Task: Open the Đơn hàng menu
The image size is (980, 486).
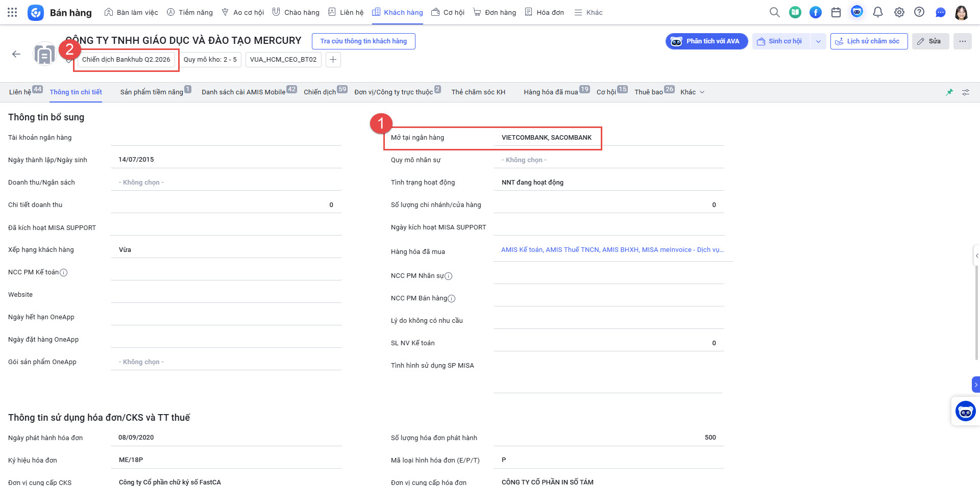Action: tap(495, 12)
